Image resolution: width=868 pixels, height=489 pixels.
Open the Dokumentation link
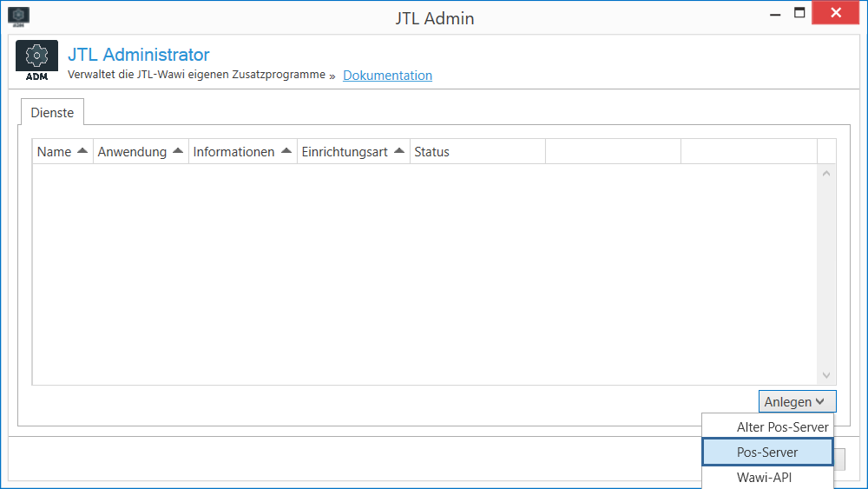click(x=387, y=76)
